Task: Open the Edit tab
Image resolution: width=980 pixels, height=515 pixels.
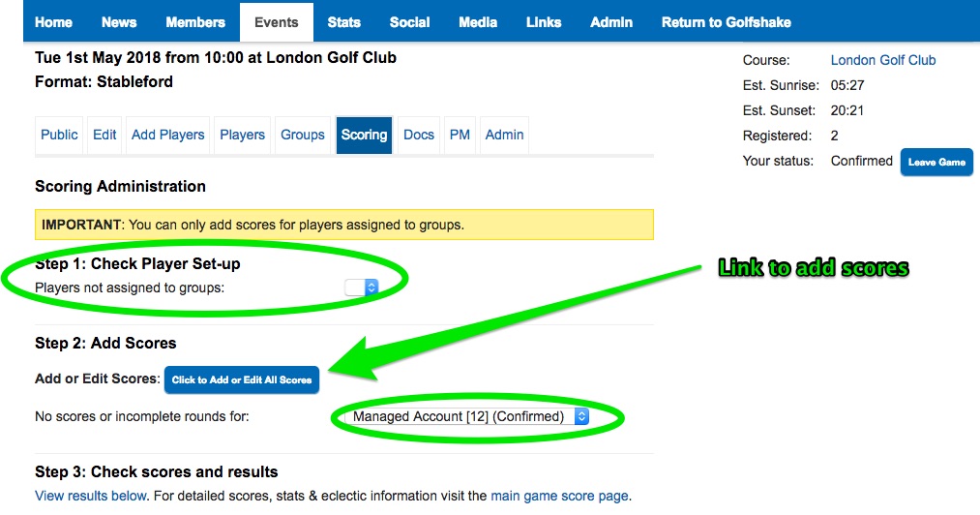Action: click(104, 135)
